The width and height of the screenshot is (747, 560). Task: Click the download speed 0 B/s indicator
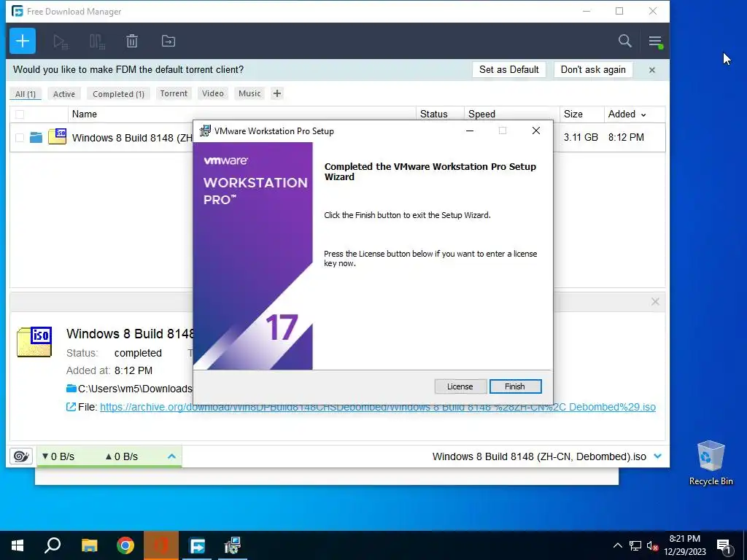pyautogui.click(x=58, y=456)
